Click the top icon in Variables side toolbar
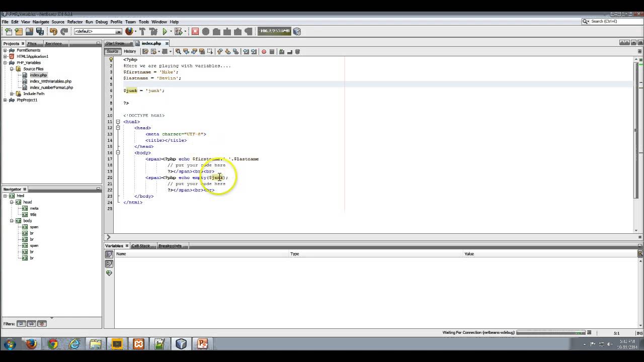Image resolution: width=644 pixels, height=362 pixels. pyautogui.click(x=109, y=254)
